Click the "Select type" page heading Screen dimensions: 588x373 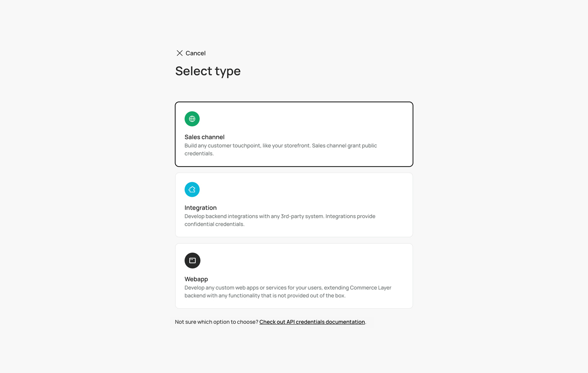tap(208, 71)
